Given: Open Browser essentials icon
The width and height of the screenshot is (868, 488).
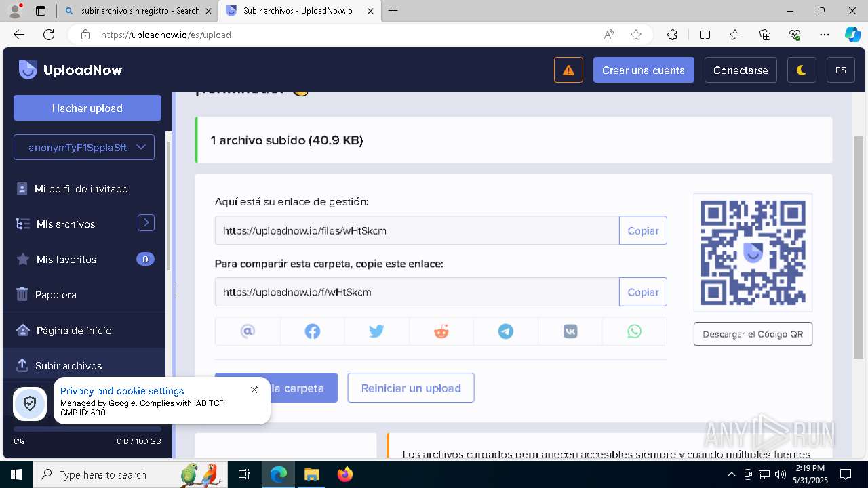Looking at the screenshot, I should point(795,35).
